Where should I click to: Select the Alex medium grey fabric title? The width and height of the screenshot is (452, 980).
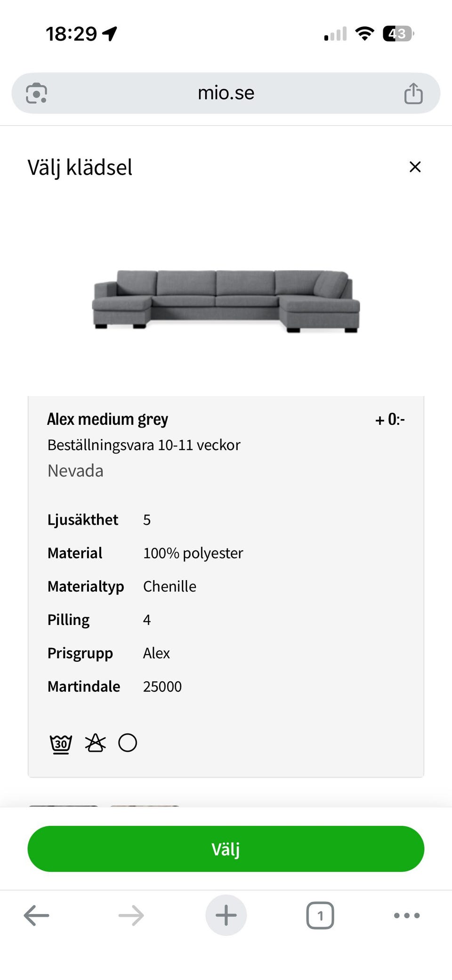[107, 419]
